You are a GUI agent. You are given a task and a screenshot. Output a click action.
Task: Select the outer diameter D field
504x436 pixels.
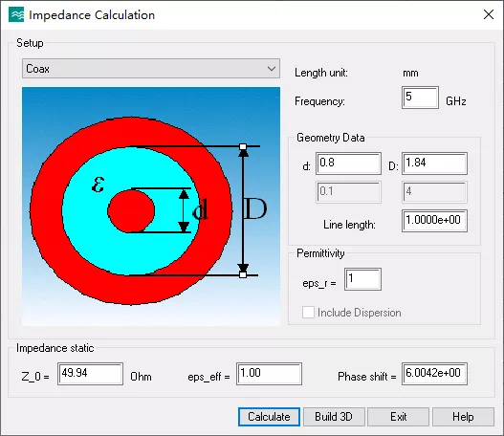click(x=434, y=163)
